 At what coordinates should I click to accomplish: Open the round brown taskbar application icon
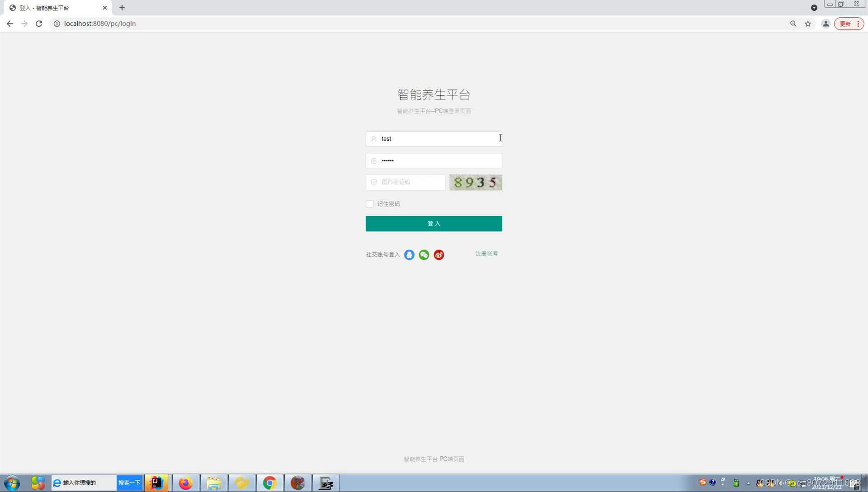pyautogui.click(x=297, y=483)
